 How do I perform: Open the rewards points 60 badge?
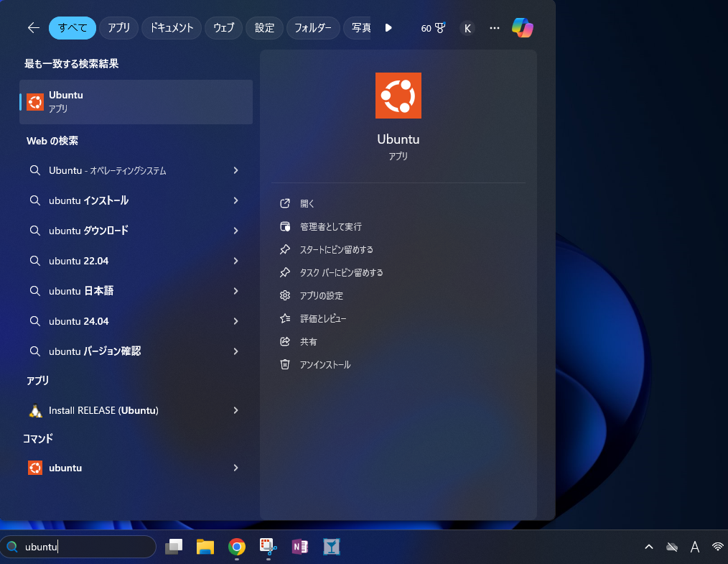tap(433, 28)
